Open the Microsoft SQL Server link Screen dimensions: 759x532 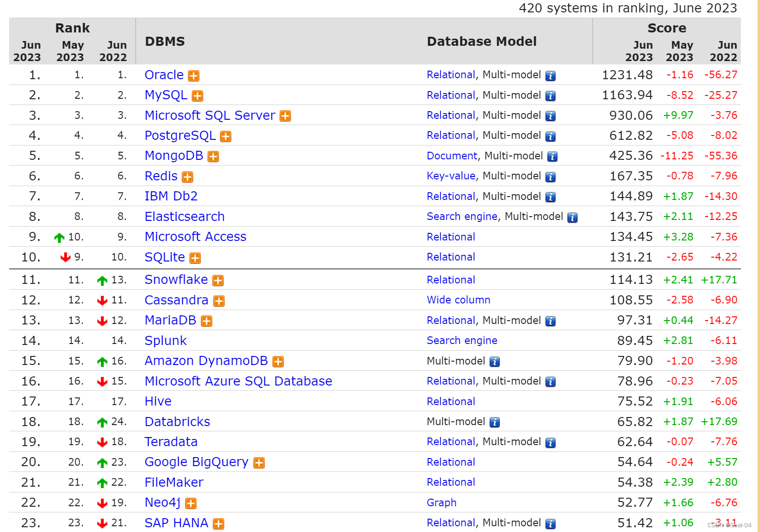pyautogui.click(x=210, y=115)
